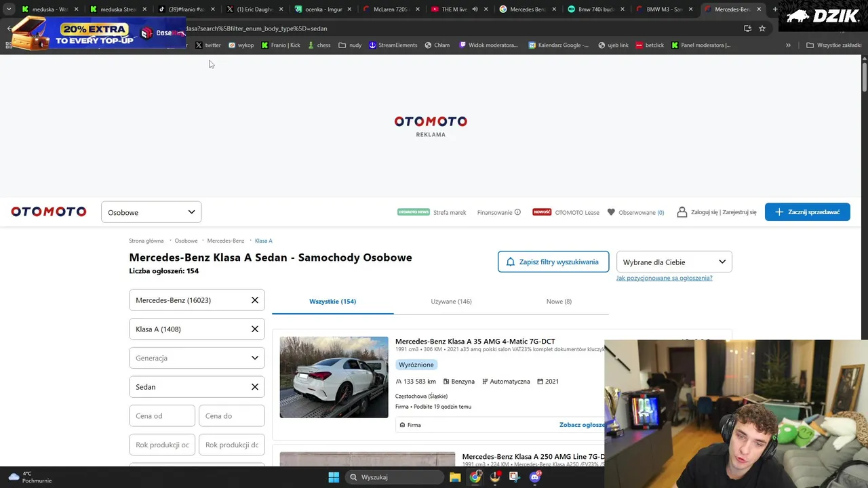Open the nudy bookmarks folder

click(350, 45)
